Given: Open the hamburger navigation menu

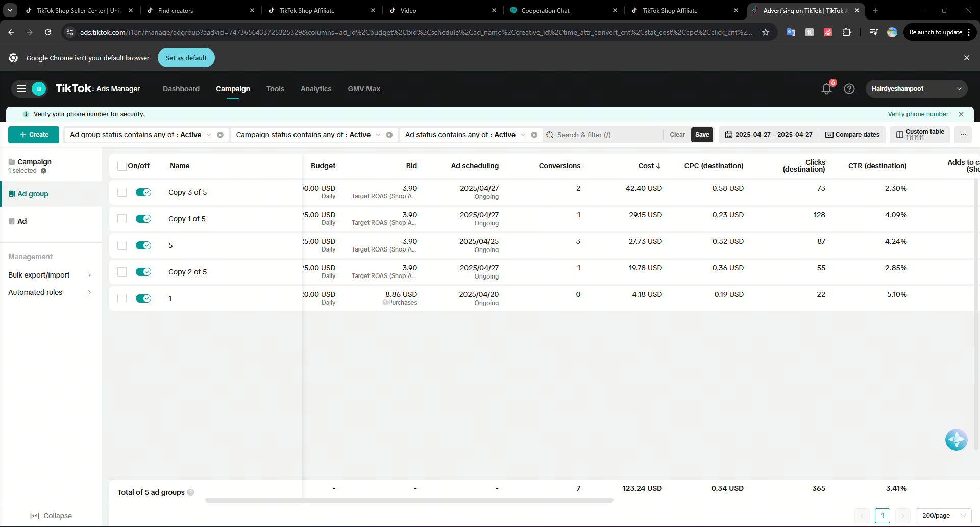Looking at the screenshot, I should (21, 89).
